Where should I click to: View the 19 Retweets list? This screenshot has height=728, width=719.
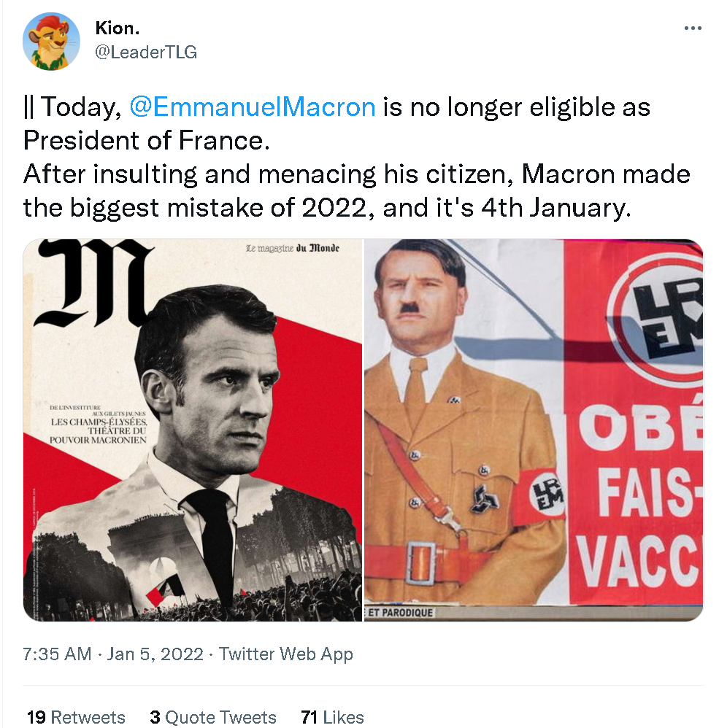point(76,717)
